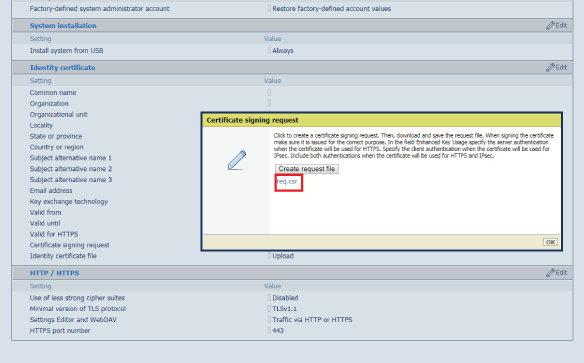Confirm the dialog with OK
This screenshot has width=584, height=363.
point(550,242)
